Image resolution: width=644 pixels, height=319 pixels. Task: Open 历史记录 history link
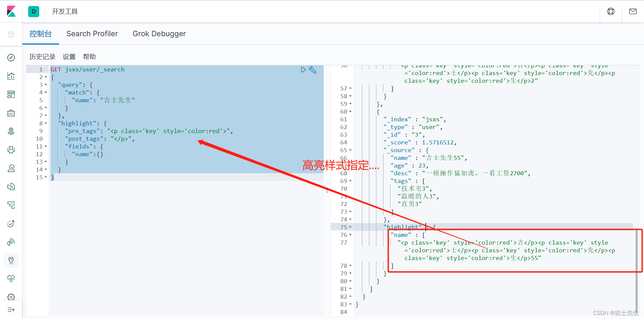point(42,57)
